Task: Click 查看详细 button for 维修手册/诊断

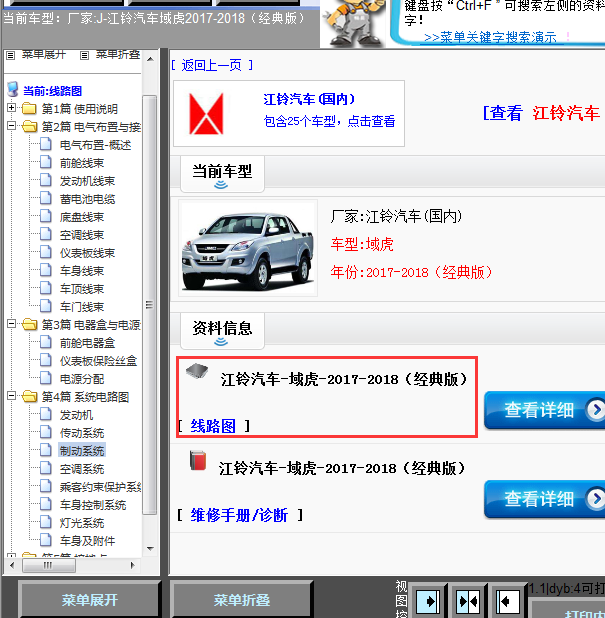Action: [544, 499]
